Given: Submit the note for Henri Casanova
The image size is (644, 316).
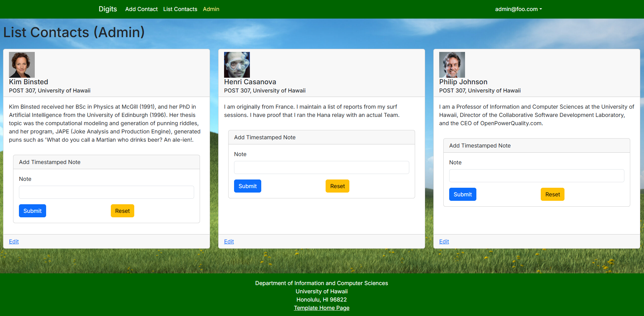Looking at the screenshot, I should [x=247, y=186].
